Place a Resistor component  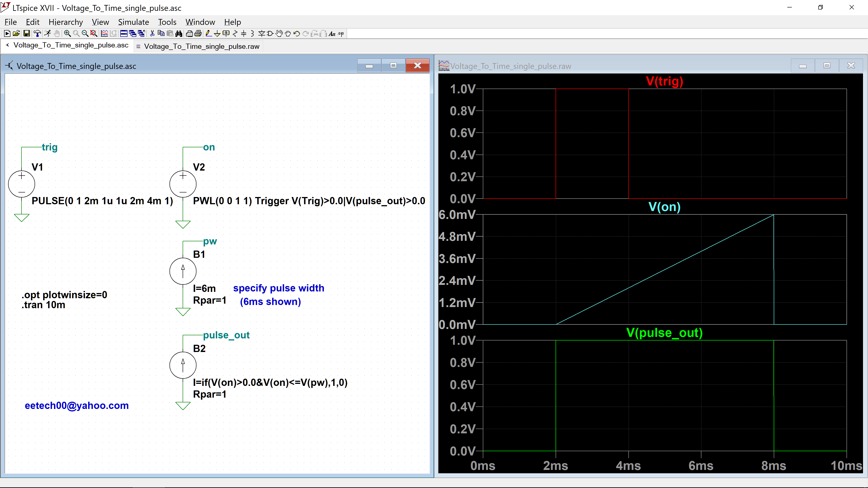pos(235,34)
